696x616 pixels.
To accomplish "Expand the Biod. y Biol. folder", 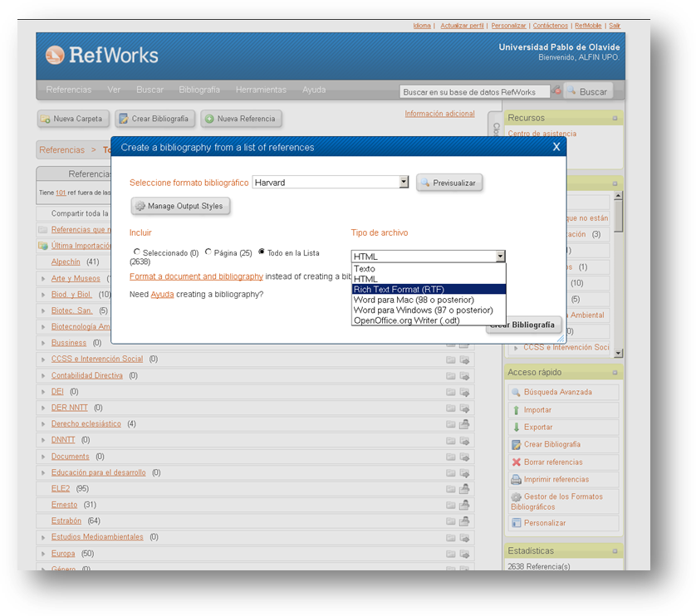I will pos(43,295).
